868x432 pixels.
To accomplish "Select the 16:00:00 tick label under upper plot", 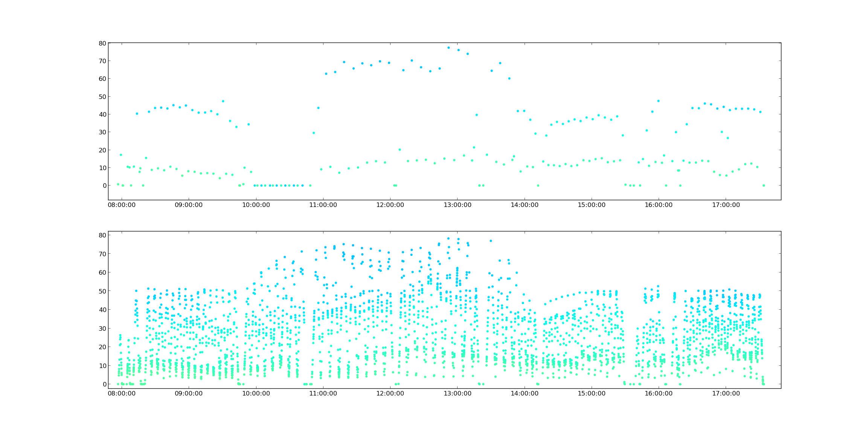I will [659, 205].
